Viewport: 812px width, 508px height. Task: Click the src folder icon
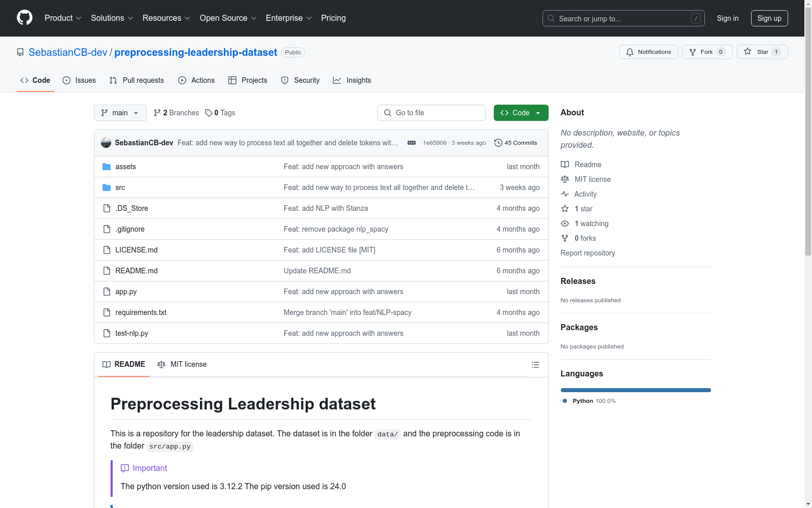coord(107,187)
